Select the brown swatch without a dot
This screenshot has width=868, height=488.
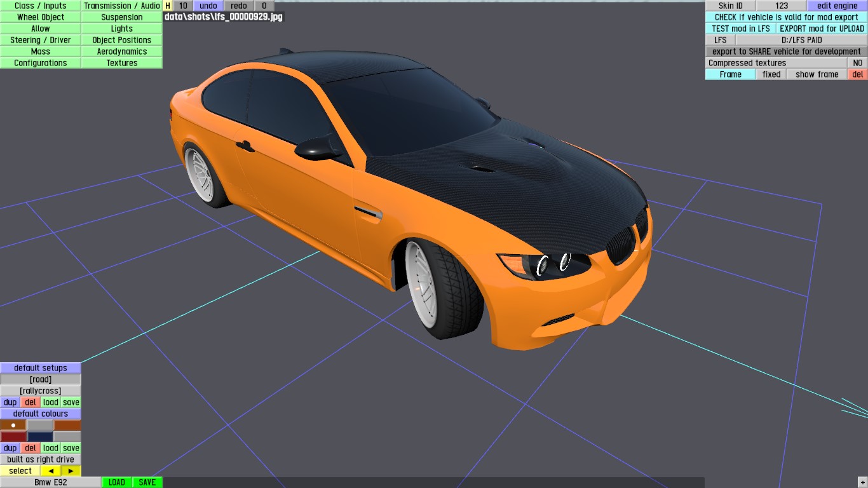(x=67, y=425)
